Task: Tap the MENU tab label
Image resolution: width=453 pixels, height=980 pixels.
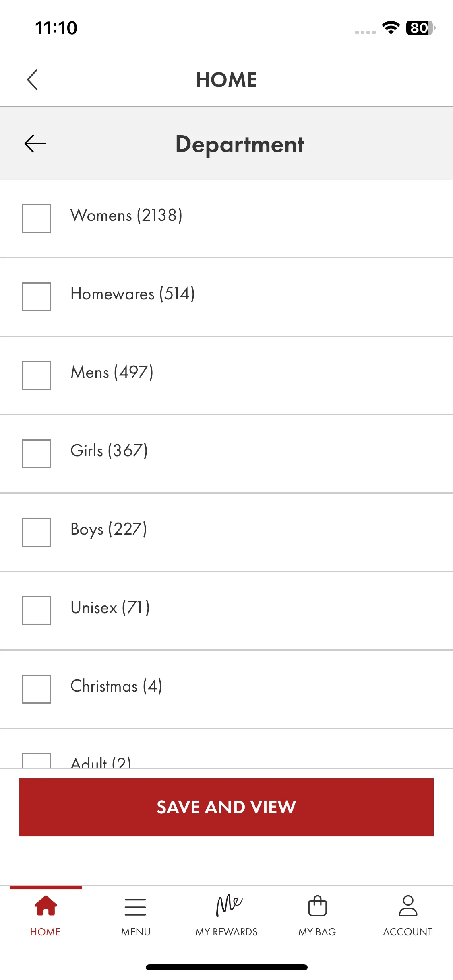Action: click(136, 932)
